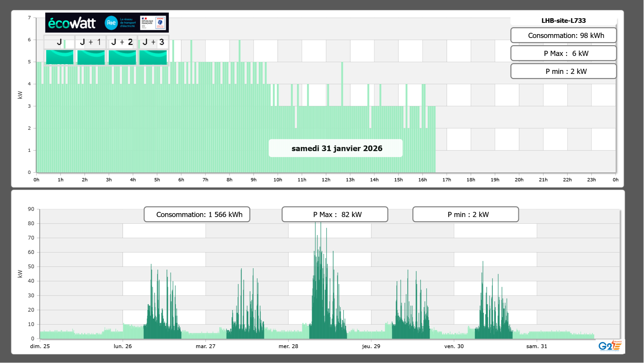The height and width of the screenshot is (363, 644).
Task: Click the weekly P Max : 82 kW box
Action: coord(335,214)
